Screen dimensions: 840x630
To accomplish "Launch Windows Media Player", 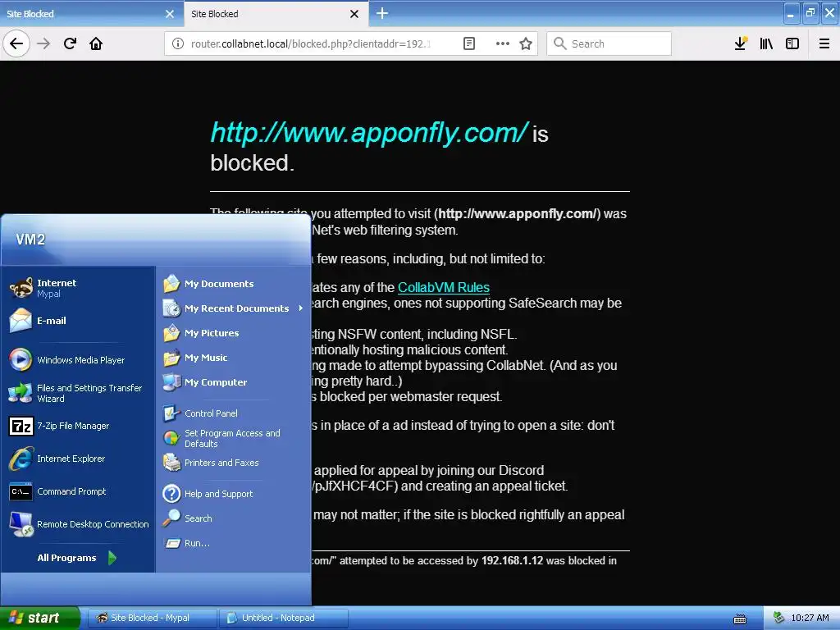I will click(78, 360).
